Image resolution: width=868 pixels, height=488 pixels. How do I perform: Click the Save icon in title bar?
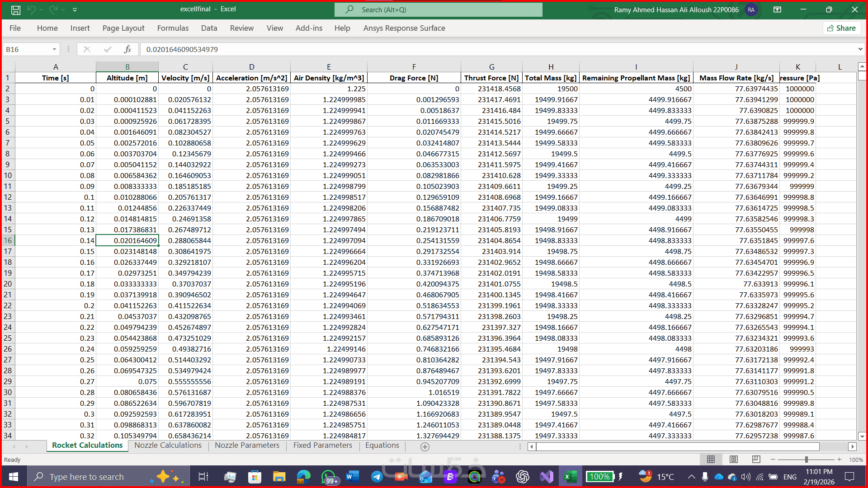(15, 9)
